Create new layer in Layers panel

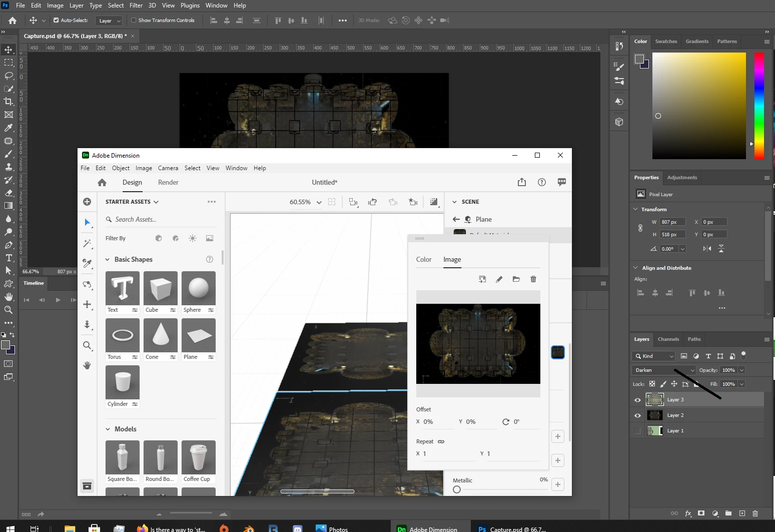click(x=742, y=513)
